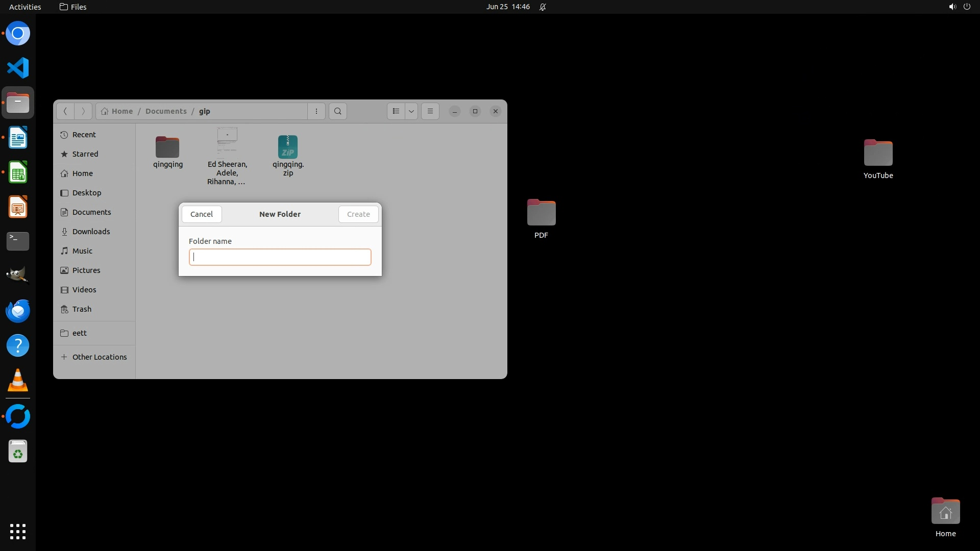
Task: Toggle the list view icon
Action: pos(396,111)
